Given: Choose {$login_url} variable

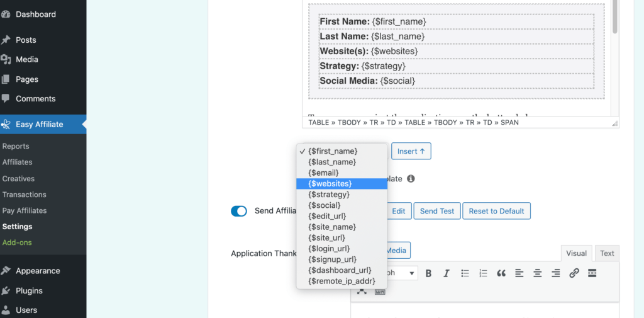Looking at the screenshot, I should (x=341, y=249).
